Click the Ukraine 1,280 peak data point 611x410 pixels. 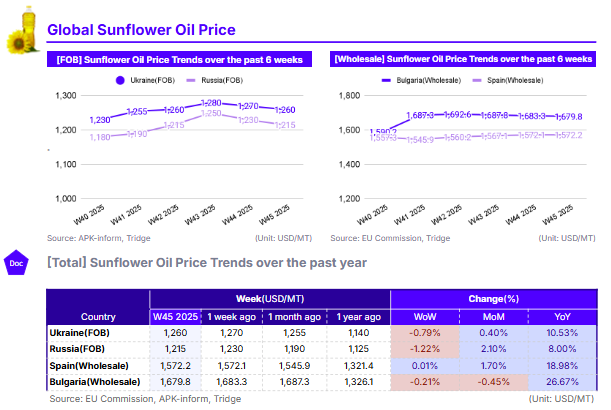[211, 103]
